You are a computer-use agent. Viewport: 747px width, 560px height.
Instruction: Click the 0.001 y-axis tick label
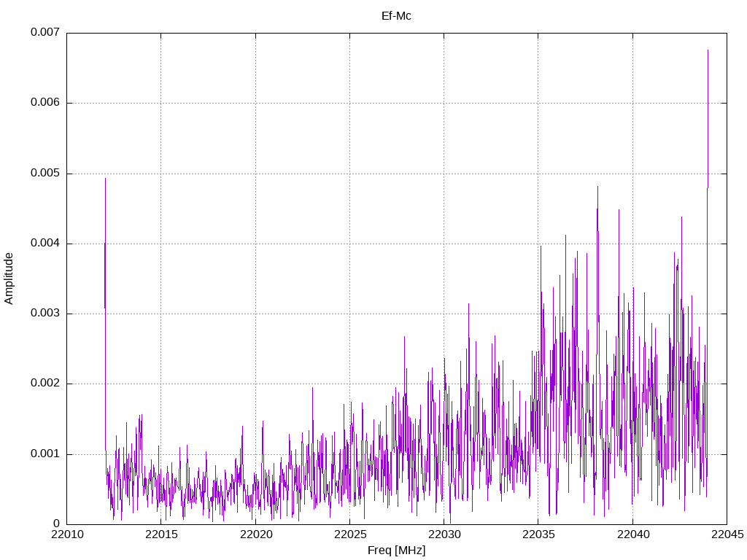[x=44, y=454]
